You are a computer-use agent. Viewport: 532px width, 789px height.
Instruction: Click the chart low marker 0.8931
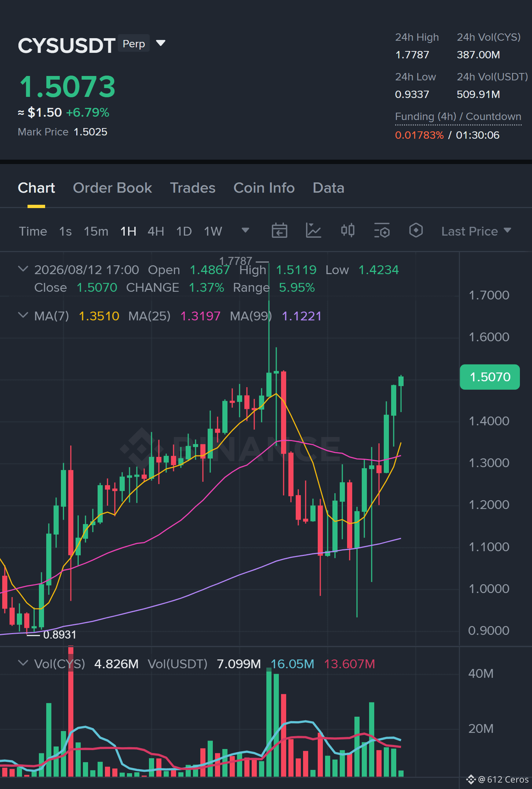coord(60,635)
